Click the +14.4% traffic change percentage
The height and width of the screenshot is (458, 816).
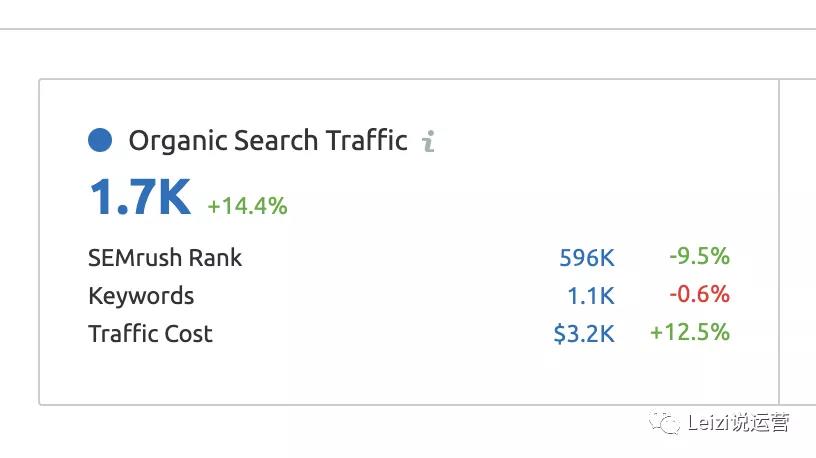(247, 206)
